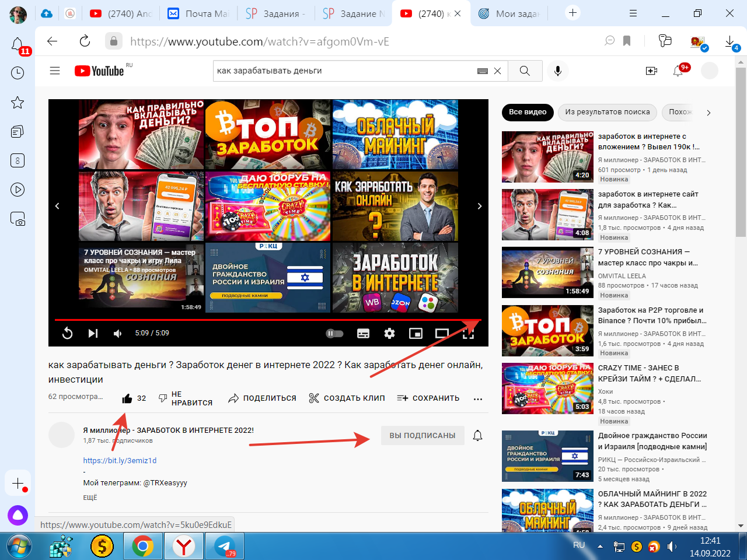Image resolution: width=747 pixels, height=560 pixels.
Task: Click the video progress bar
Action: click(x=268, y=320)
